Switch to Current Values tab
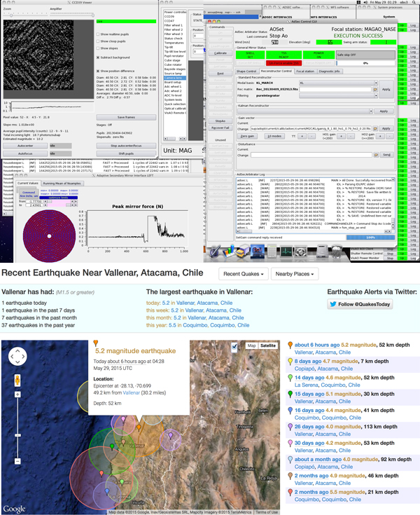Screen dimensions: 420x515 click(28, 184)
